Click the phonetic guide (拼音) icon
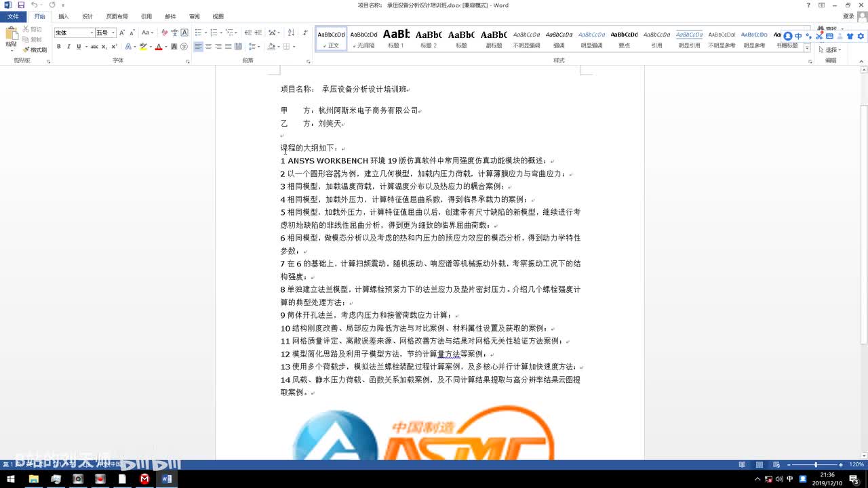Screen dimensions: 868x488 click(174, 33)
